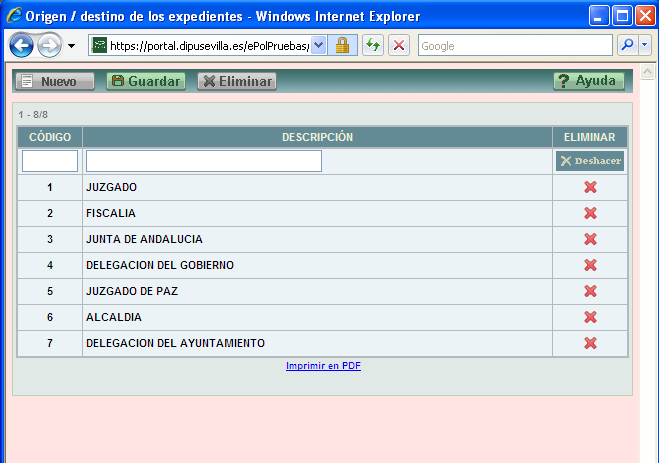659x463 pixels.
Task: Click code 1 in the table
Action: 50,187
